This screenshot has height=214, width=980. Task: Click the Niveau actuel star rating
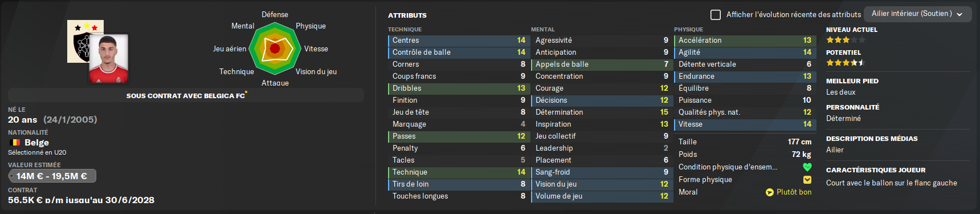coord(846,40)
